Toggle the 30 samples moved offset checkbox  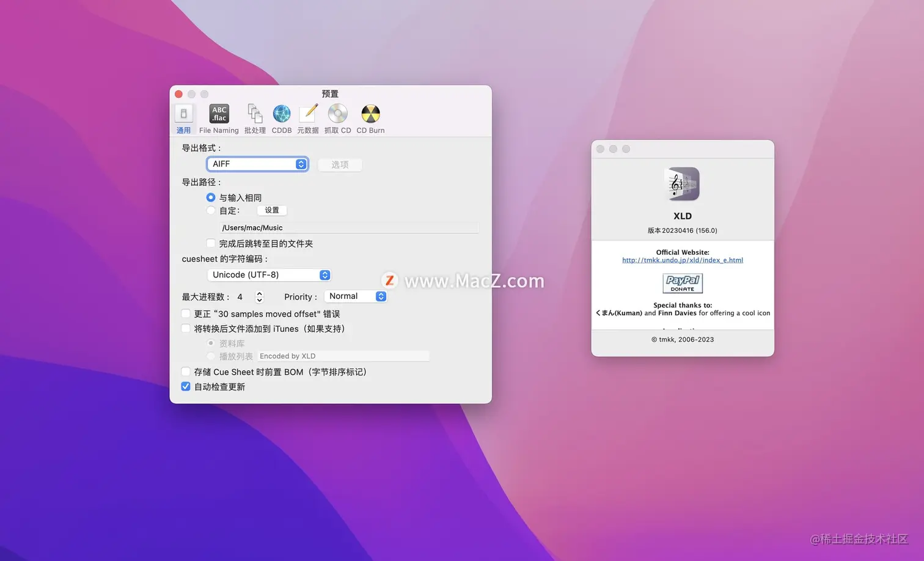click(x=186, y=313)
